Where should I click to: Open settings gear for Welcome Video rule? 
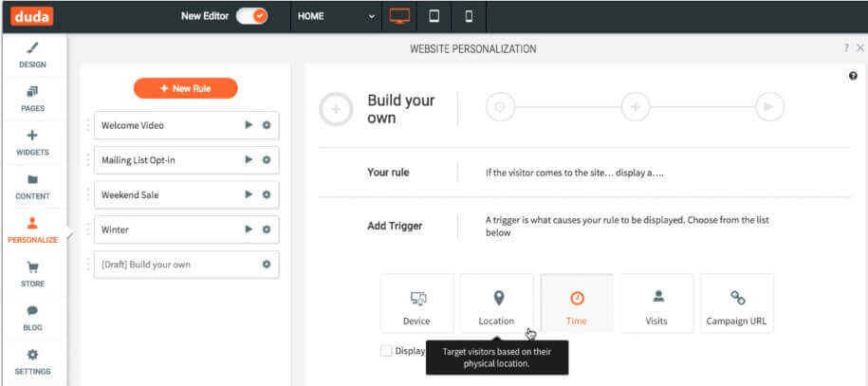(267, 125)
